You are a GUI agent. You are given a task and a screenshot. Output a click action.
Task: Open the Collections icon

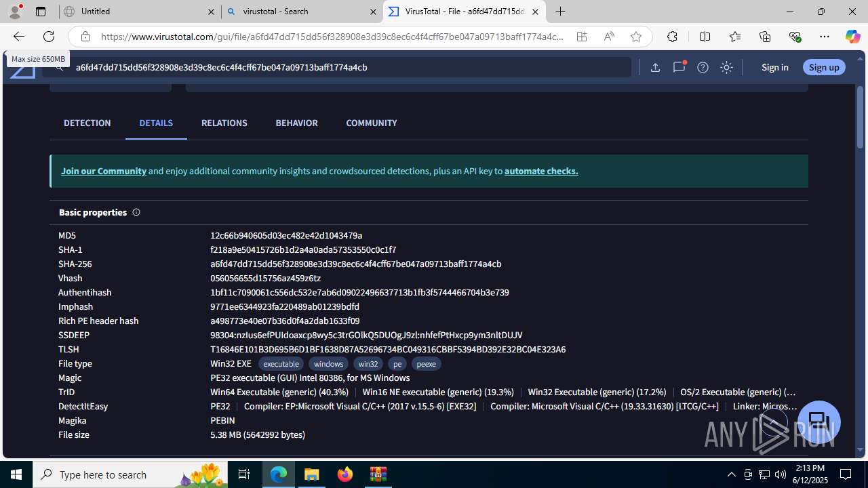(765, 37)
